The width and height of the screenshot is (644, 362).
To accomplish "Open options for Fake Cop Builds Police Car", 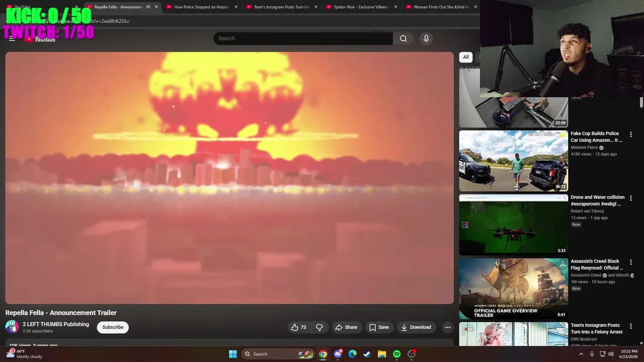I will (630, 134).
